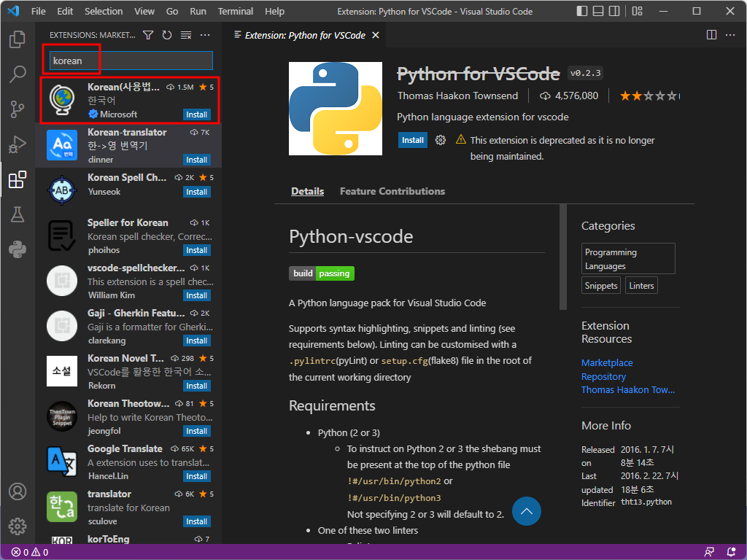Open the Python extension manage gear
The image size is (747, 560).
tap(440, 140)
